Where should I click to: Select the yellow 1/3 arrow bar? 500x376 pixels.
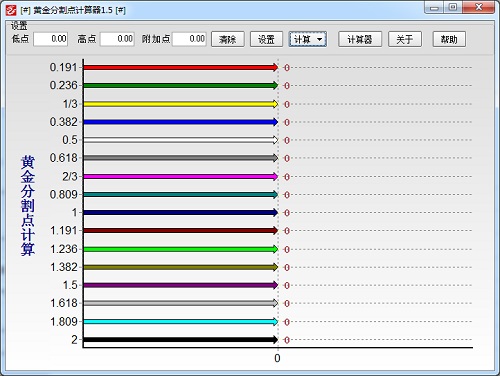pyautogui.click(x=180, y=104)
